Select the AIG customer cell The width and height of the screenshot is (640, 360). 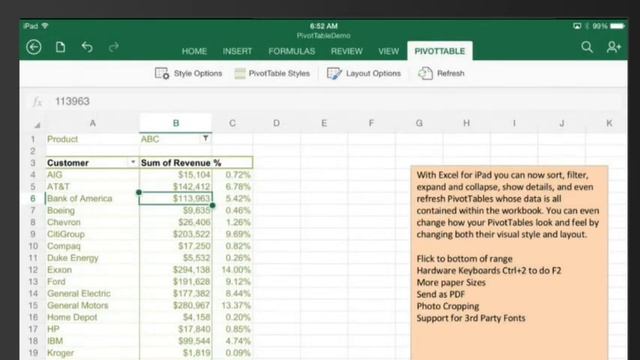[93, 175]
